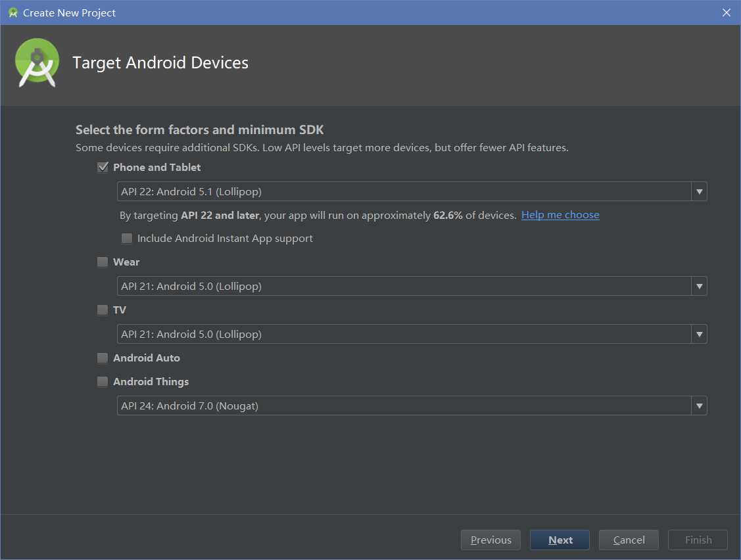Click the Create New Project window title
This screenshot has height=560, width=741.
[69, 12]
